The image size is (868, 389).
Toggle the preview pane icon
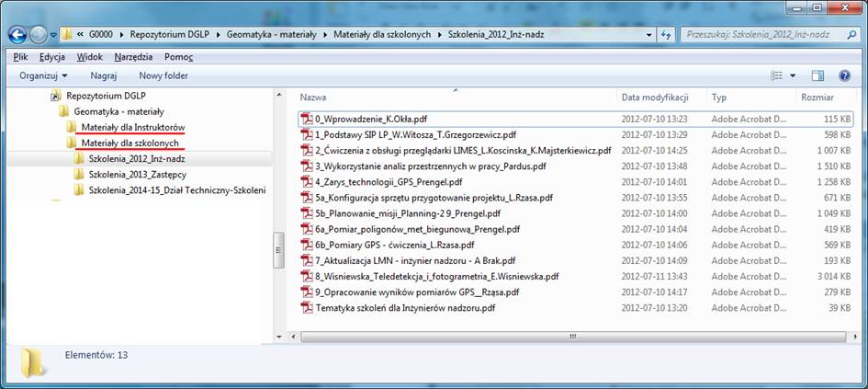pyautogui.click(x=818, y=75)
